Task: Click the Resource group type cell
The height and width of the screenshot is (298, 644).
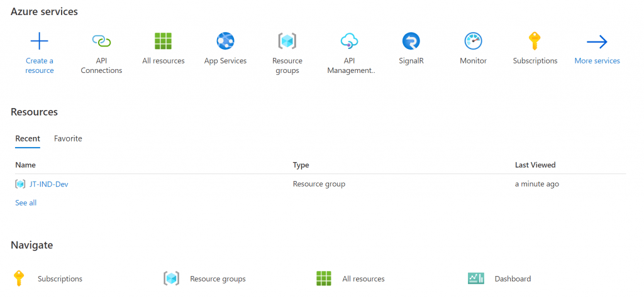Action: click(x=319, y=184)
